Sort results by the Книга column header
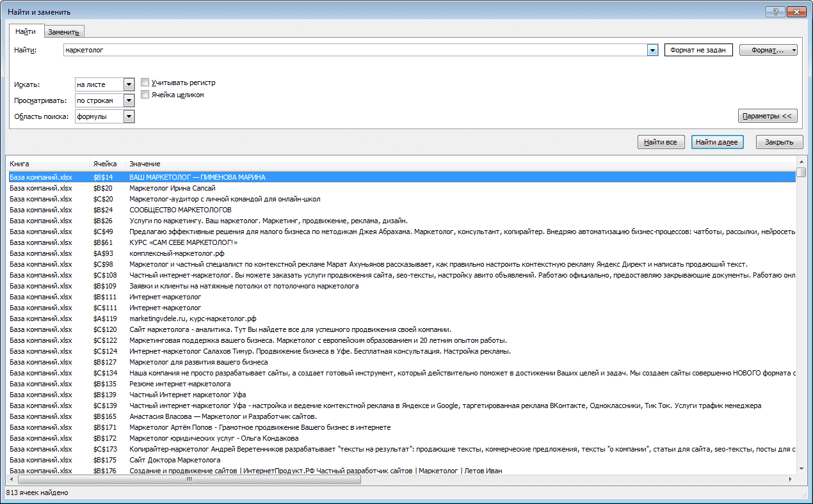Screen dimensions: 813x504 point(47,164)
